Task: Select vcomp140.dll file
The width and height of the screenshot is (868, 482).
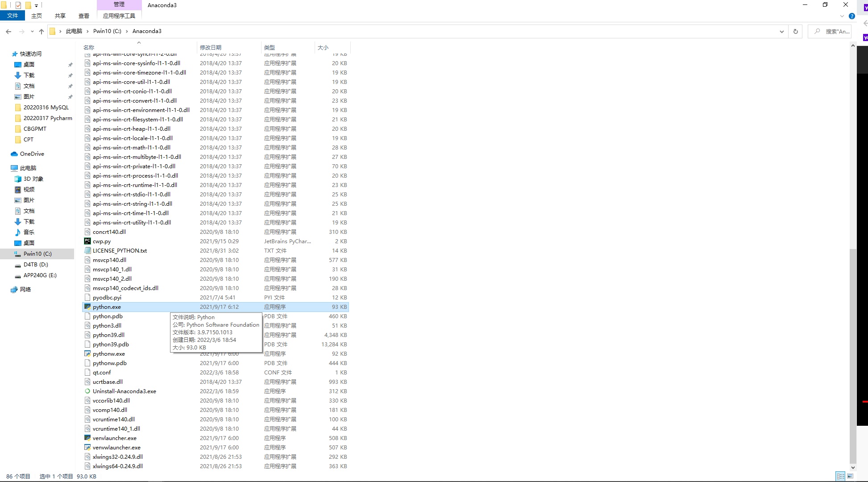Action: [110, 410]
